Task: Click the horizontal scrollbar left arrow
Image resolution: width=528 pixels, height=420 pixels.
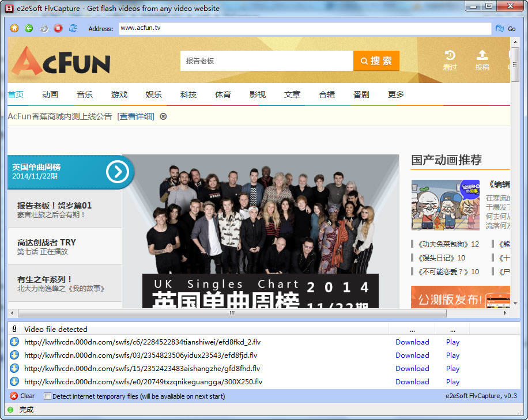Action: tap(12, 313)
